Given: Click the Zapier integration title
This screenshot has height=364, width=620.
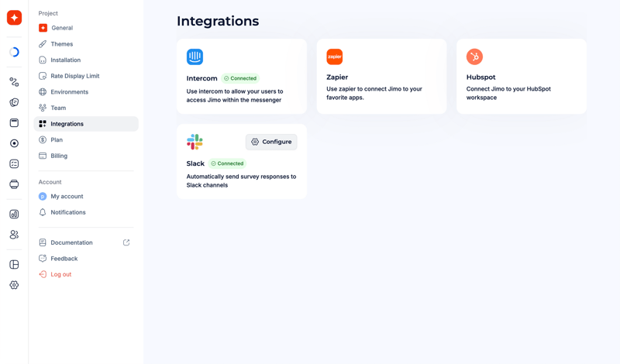Looking at the screenshot, I should click(337, 77).
